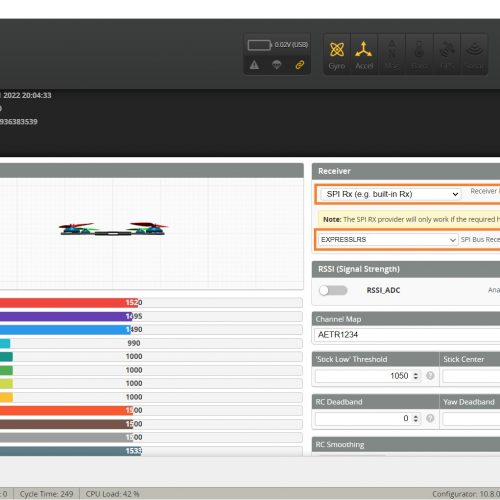Screen dimensions: 500x500
Task: Click the Stick Low Threshold stepper arrows
Action: pos(416,376)
